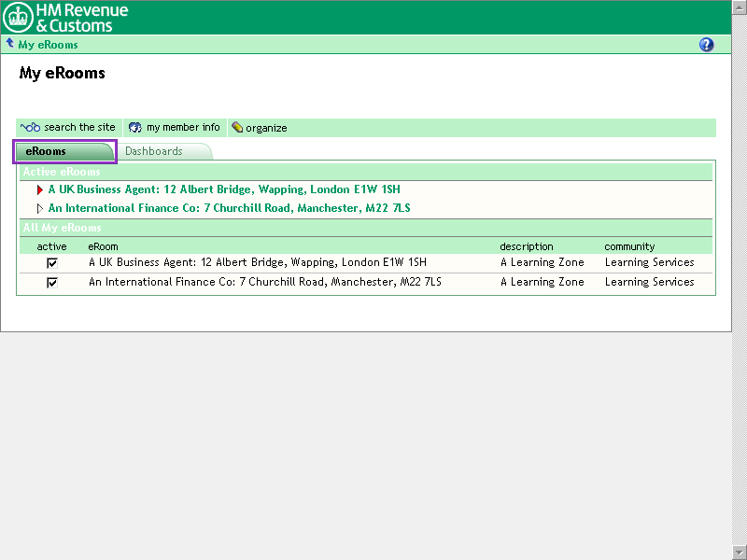Open An International Finance Co link in Active eRooms
The width and height of the screenshot is (747, 560).
click(229, 208)
